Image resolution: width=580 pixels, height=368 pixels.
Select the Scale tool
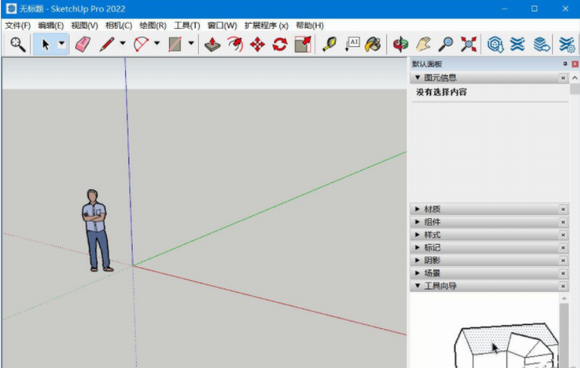pos(303,44)
